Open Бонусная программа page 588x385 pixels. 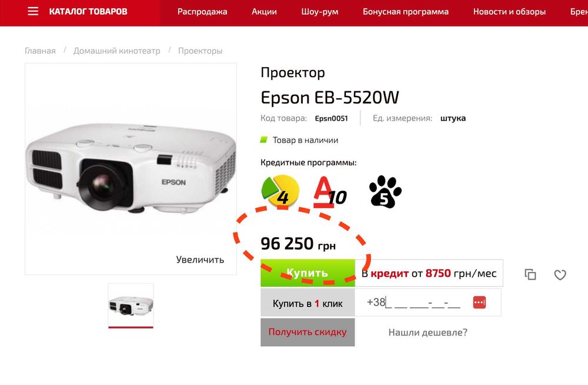point(405,12)
